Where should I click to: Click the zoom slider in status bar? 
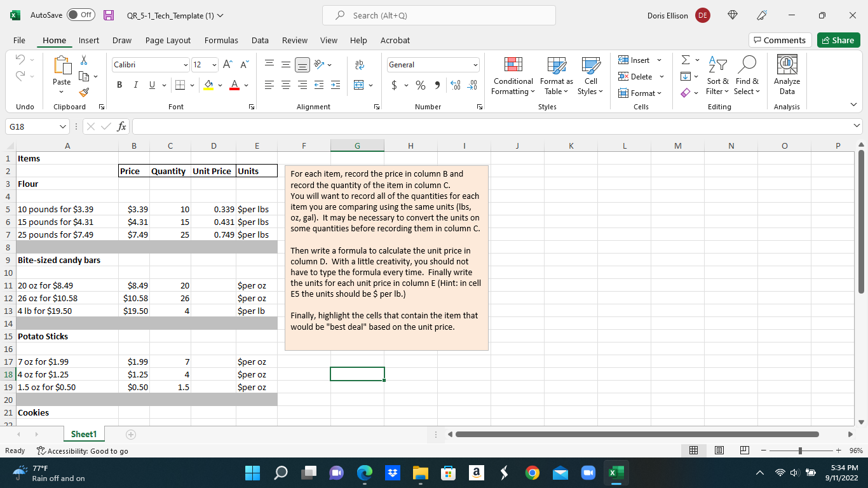coord(801,451)
